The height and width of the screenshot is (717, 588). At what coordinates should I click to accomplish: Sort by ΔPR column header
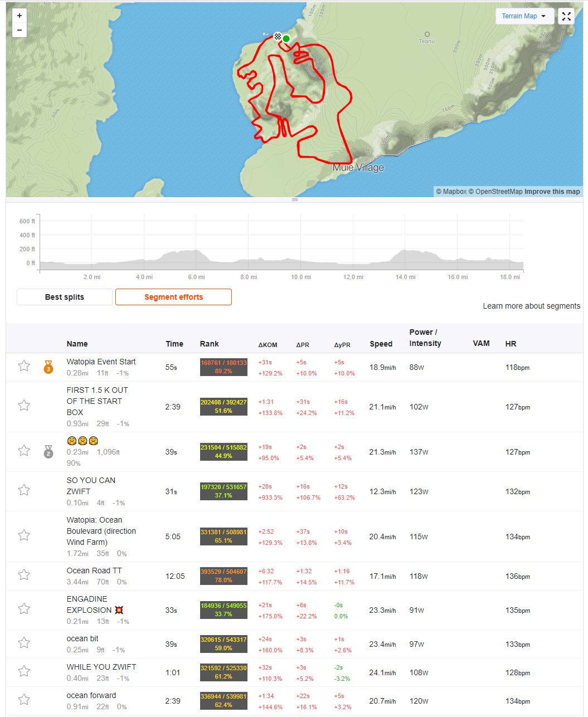tap(303, 345)
